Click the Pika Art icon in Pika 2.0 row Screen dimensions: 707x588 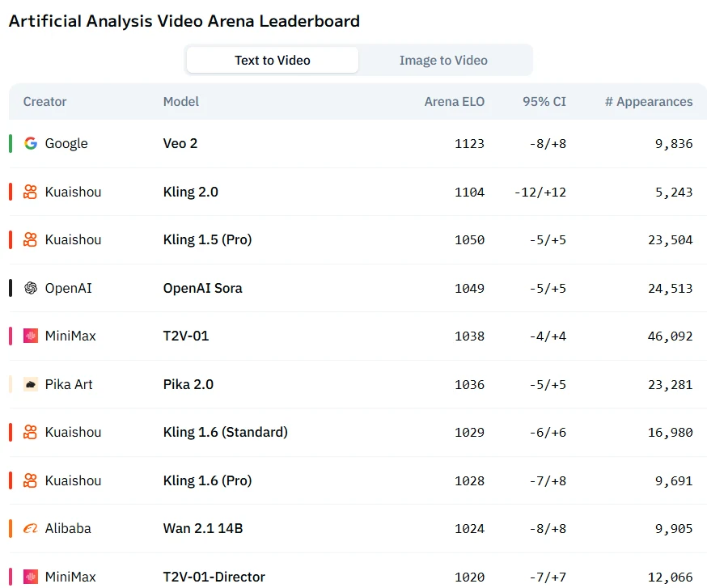tap(31, 384)
